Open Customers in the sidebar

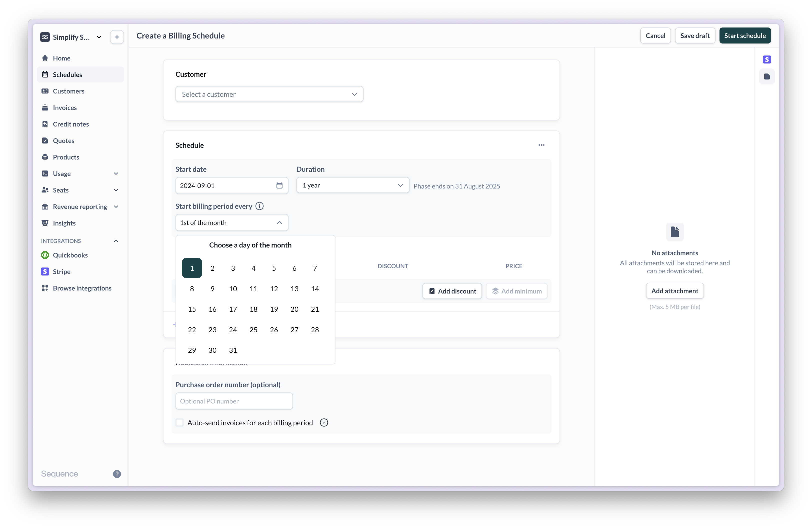tap(80, 91)
